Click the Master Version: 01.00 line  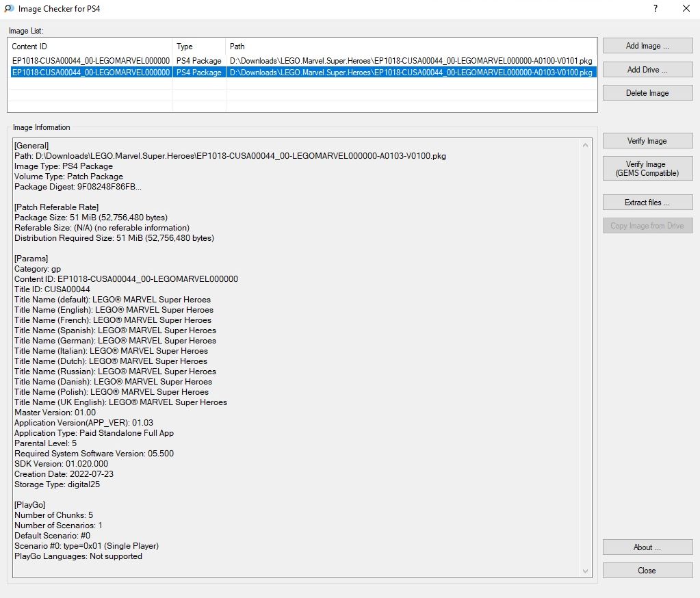(x=55, y=413)
